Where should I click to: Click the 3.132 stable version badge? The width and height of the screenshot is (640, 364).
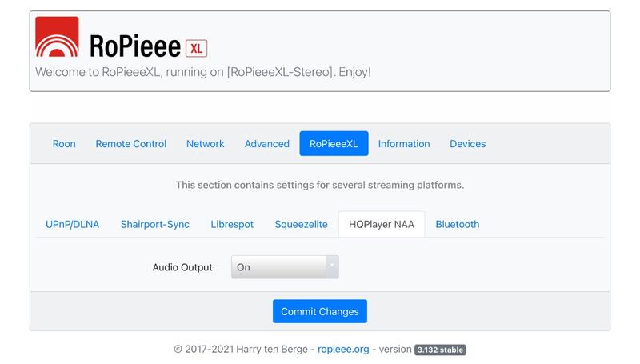click(x=440, y=350)
